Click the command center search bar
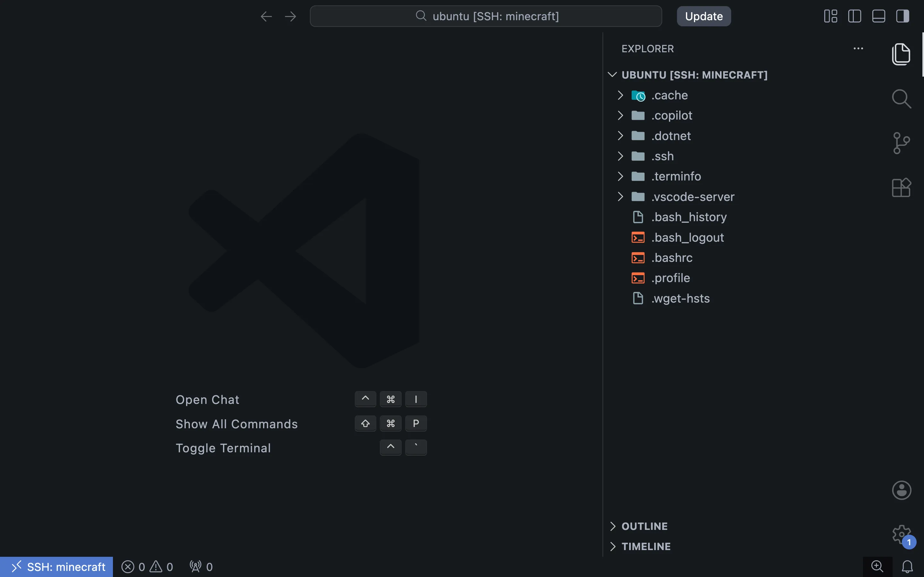 tap(486, 16)
